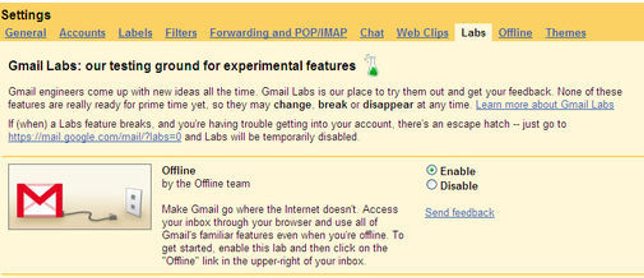Click the Offline feature thumbnail image

(x=80, y=197)
